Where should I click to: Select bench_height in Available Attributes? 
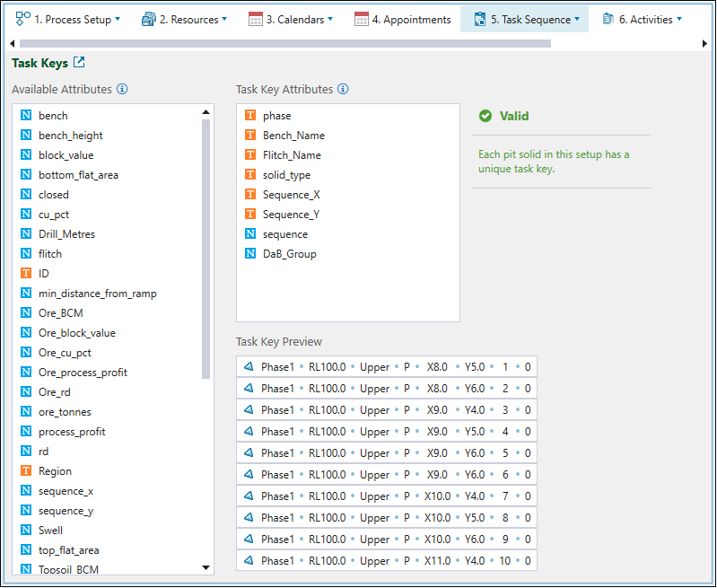70,136
